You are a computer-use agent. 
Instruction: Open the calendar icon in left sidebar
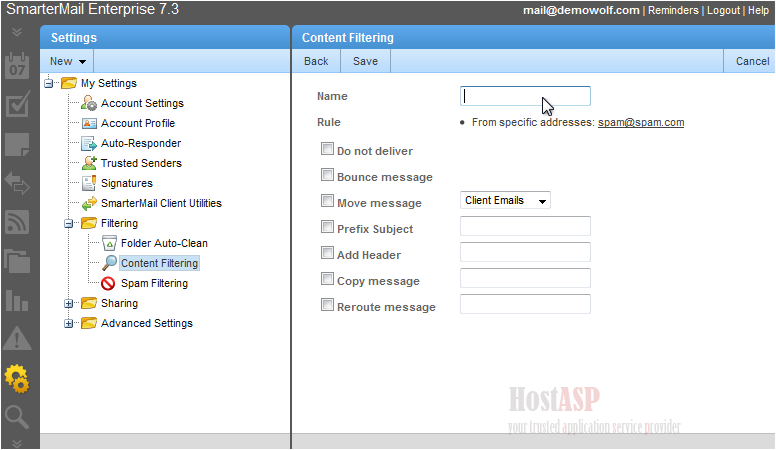tap(17, 65)
